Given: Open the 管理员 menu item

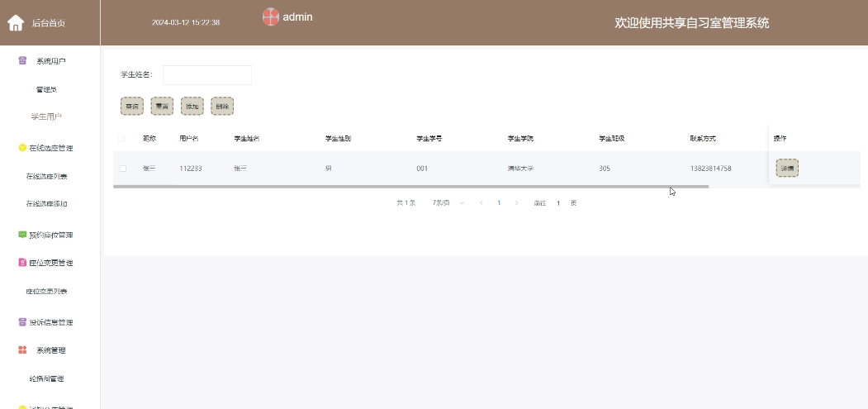Looking at the screenshot, I should point(46,89).
